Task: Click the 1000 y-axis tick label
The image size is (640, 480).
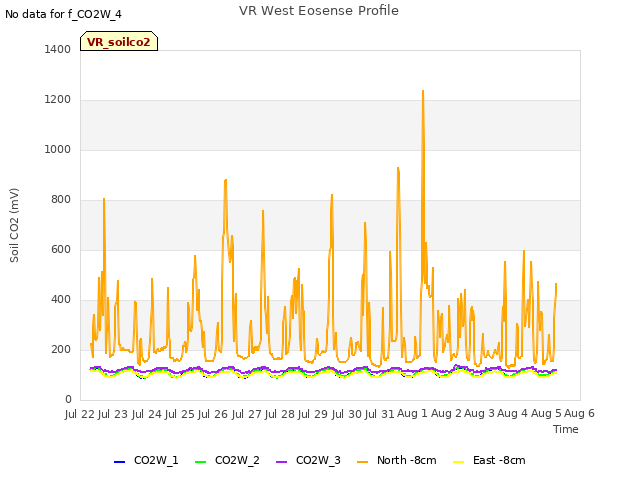Action: (x=58, y=149)
